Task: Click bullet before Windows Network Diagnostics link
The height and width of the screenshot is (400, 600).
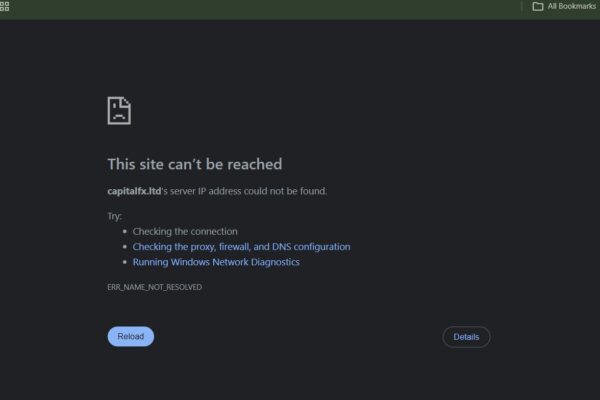Action: (125, 262)
